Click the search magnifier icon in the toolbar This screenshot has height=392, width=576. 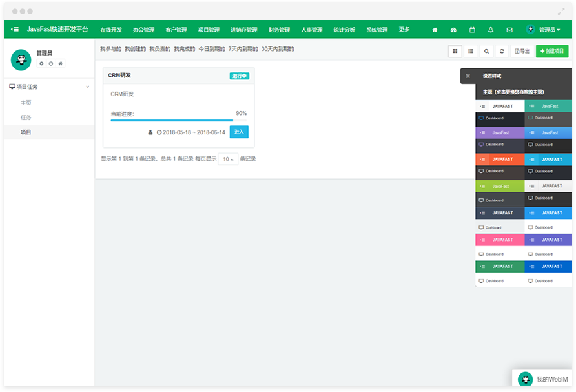pyautogui.click(x=486, y=52)
